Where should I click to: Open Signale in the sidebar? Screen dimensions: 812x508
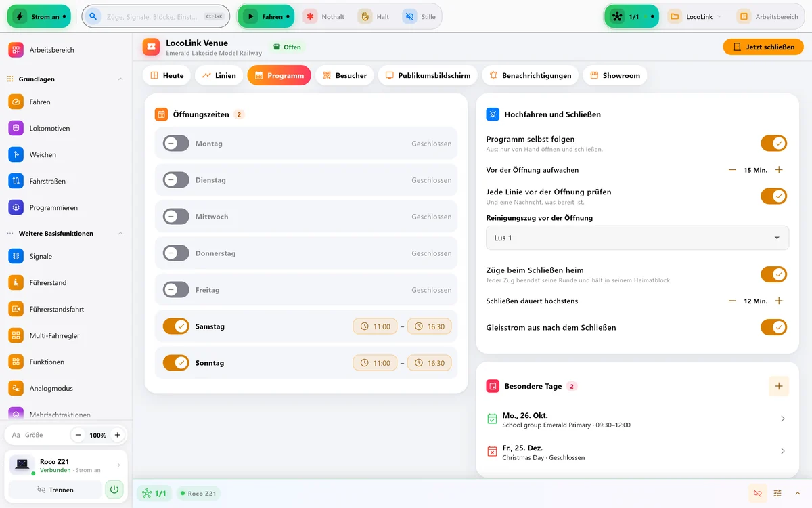(x=66, y=256)
